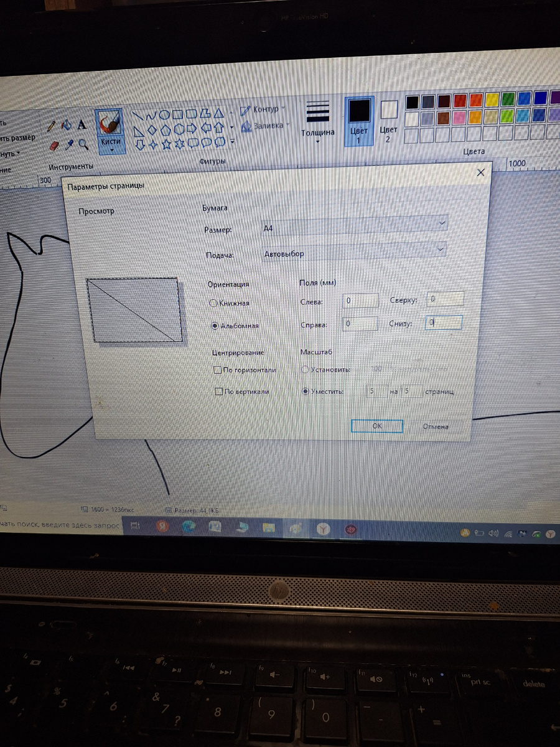Click the network icon in system tray

[508, 533]
